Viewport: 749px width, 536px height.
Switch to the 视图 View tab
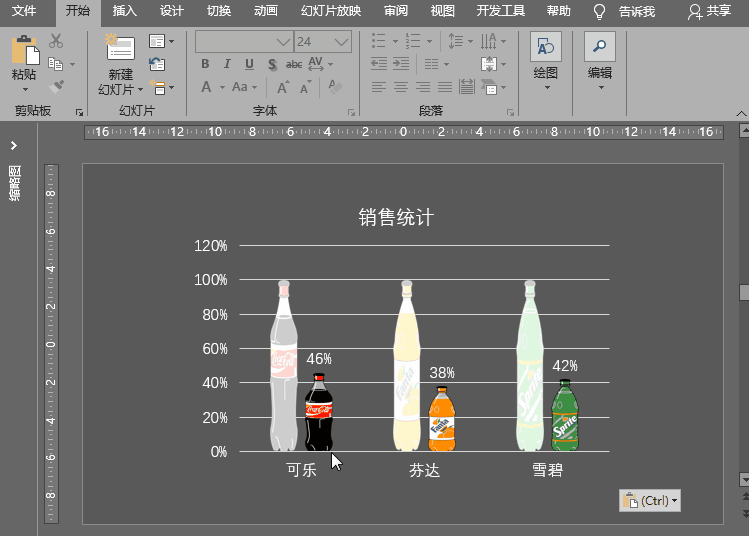pos(442,11)
